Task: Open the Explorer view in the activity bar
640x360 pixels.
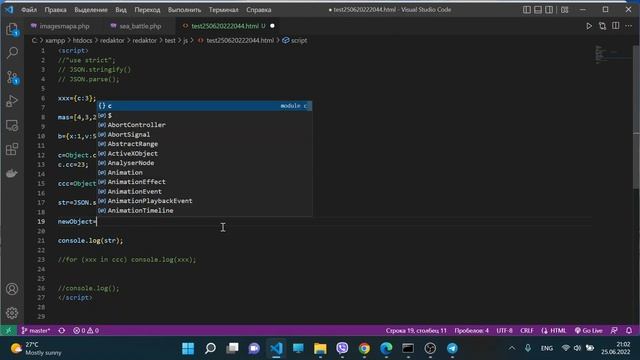Action: click(x=12, y=29)
